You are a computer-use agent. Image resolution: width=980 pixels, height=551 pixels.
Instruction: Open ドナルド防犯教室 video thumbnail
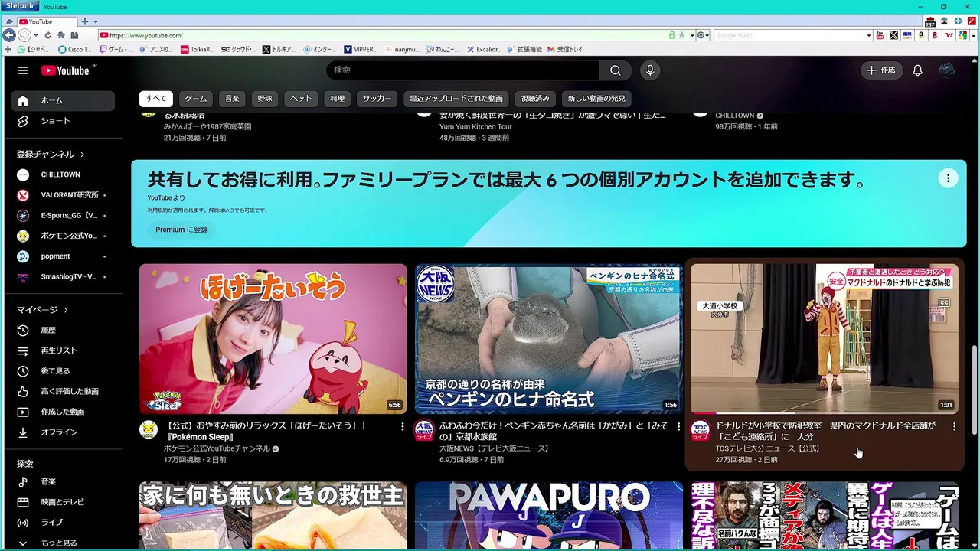click(x=825, y=339)
